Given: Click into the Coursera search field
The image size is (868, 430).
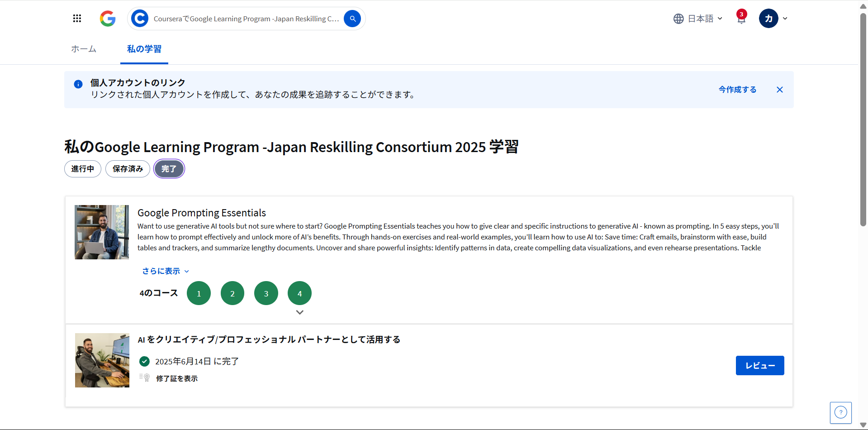Looking at the screenshot, I should (x=247, y=19).
